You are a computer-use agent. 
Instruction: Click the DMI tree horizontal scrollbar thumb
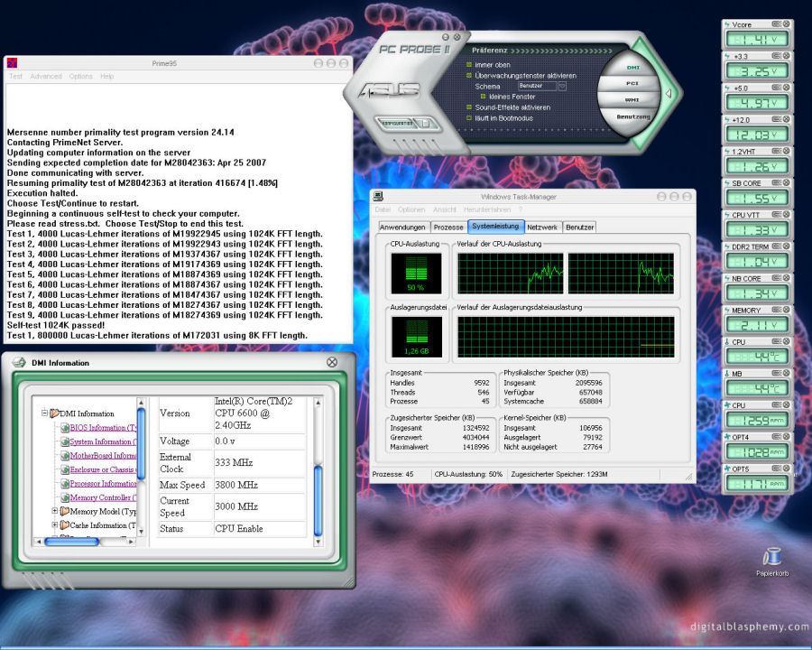coord(71,542)
